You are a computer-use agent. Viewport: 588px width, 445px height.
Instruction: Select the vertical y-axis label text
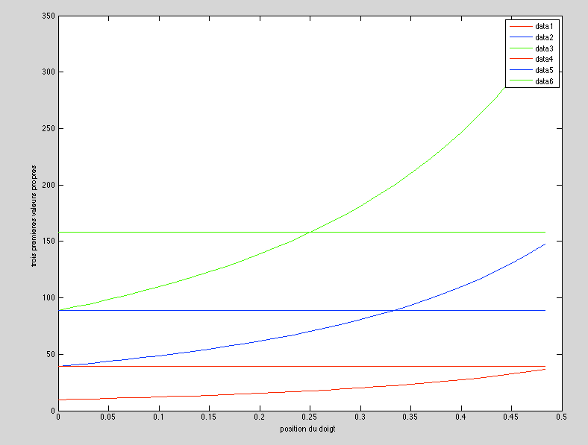pyautogui.click(x=34, y=216)
